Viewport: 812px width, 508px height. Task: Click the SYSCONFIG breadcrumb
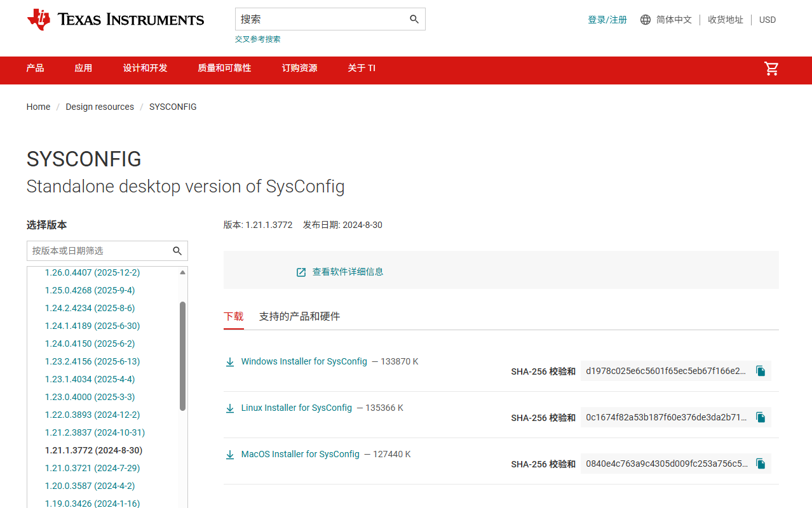point(173,107)
